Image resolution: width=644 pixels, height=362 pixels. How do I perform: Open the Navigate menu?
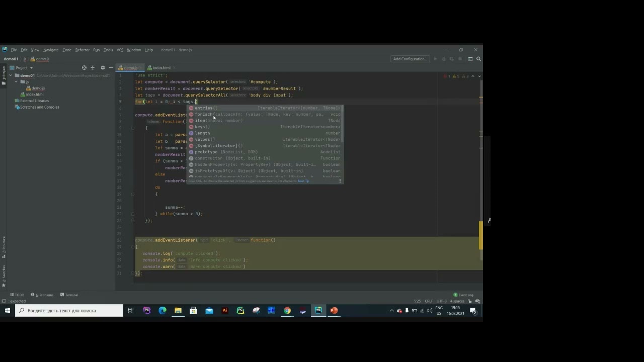coord(51,50)
